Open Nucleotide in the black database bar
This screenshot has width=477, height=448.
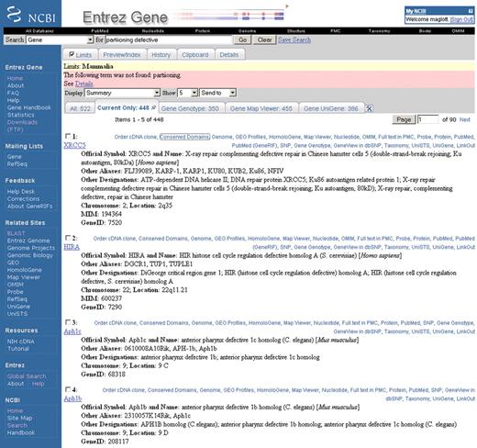(153, 31)
